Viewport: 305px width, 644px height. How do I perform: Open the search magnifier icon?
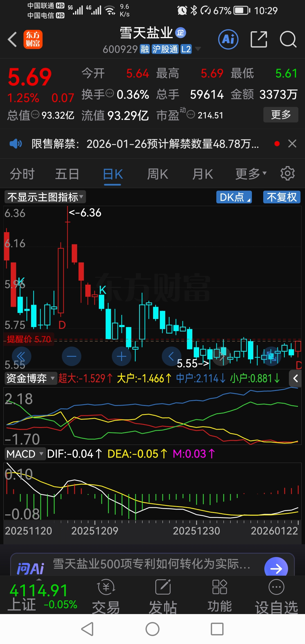(288, 39)
